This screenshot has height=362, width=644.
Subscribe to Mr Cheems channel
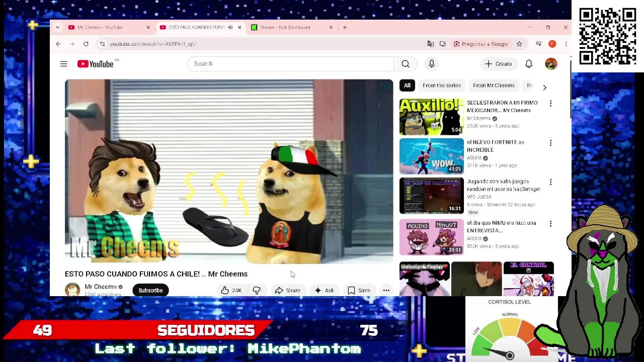pyautogui.click(x=150, y=290)
